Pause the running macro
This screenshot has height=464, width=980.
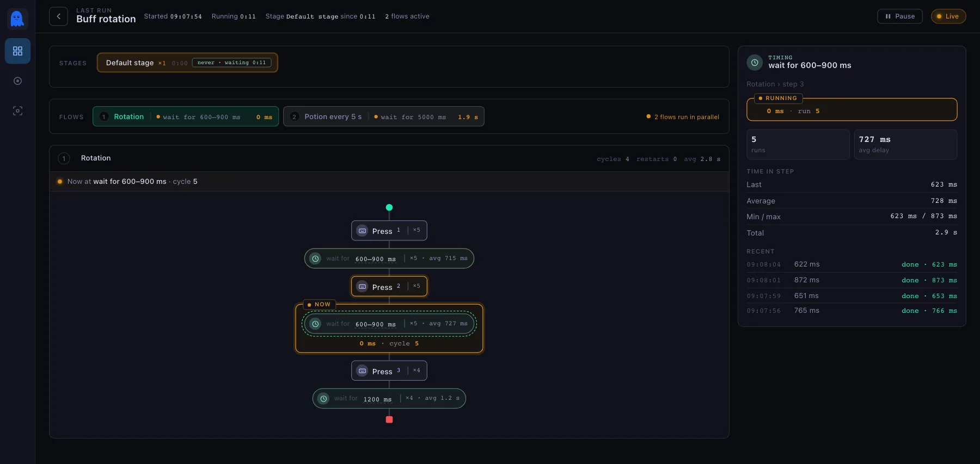click(x=900, y=16)
